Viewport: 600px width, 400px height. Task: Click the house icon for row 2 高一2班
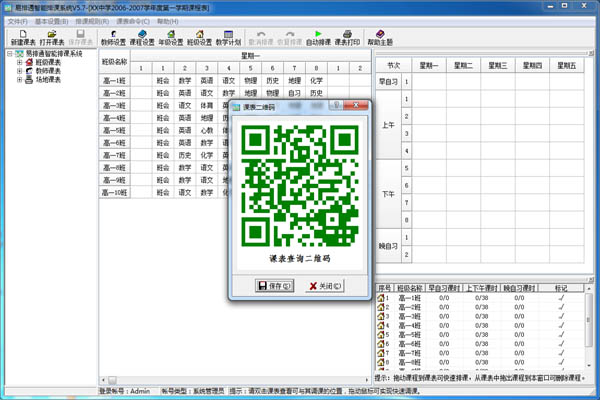381,307
